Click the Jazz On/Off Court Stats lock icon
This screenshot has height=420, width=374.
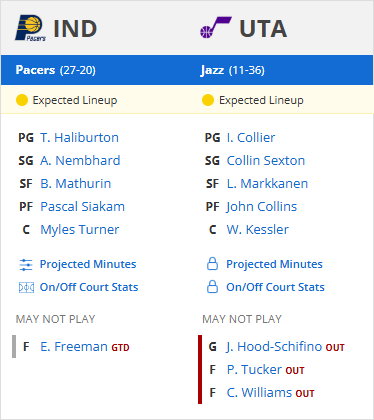[x=212, y=287]
